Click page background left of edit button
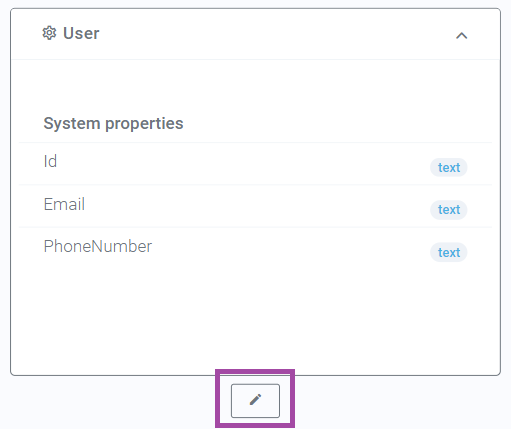Screen dimensions: 511x429 (110, 402)
